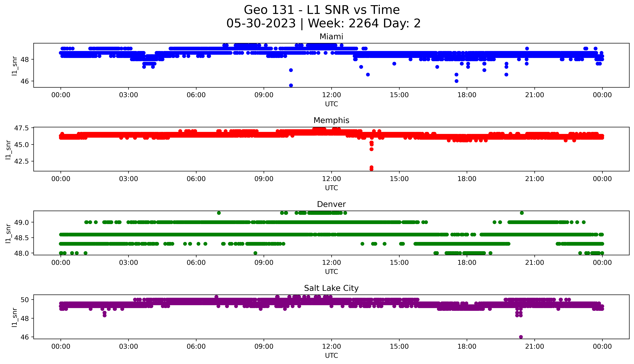
Task: Select the Memphis subplot title
Action: [331, 120]
